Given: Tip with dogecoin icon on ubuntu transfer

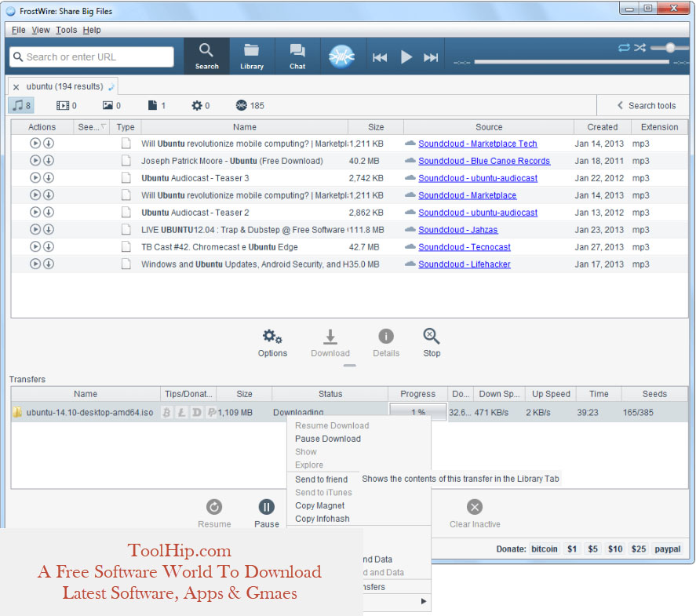Looking at the screenshot, I should (x=197, y=413).
